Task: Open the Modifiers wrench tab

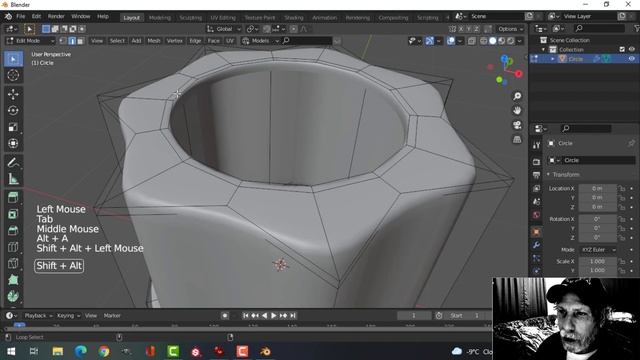Action: tap(536, 245)
